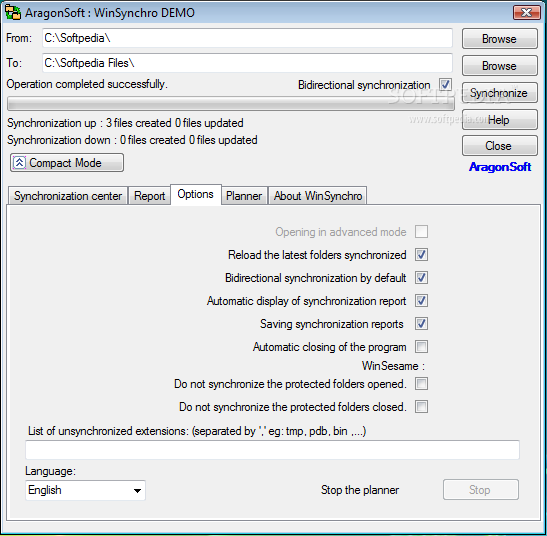Close the WinSynchro window via title bar X
This screenshot has width=547, height=536.
[x=527, y=13]
